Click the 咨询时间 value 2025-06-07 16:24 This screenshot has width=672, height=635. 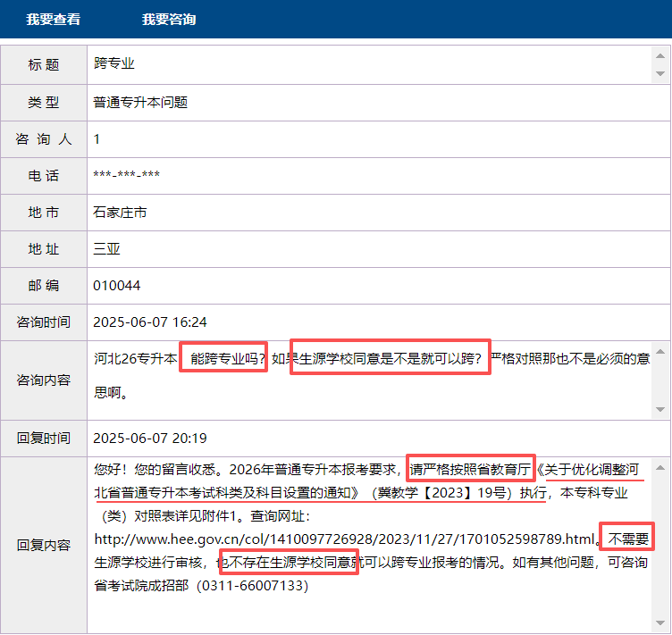tap(150, 322)
